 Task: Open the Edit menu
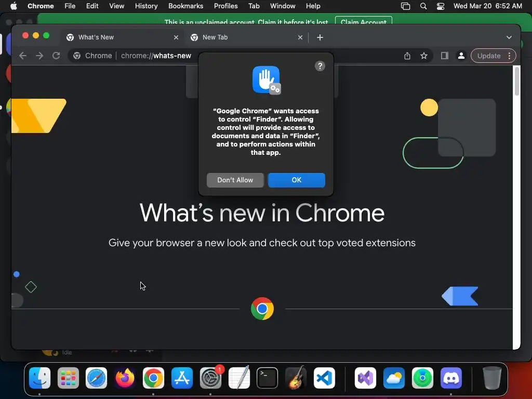92,6
